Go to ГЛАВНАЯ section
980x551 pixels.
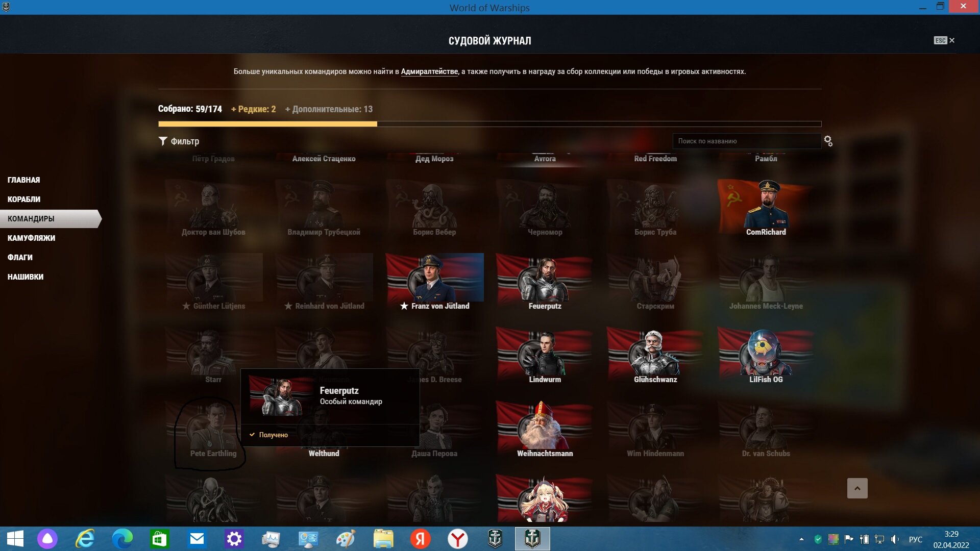click(23, 180)
